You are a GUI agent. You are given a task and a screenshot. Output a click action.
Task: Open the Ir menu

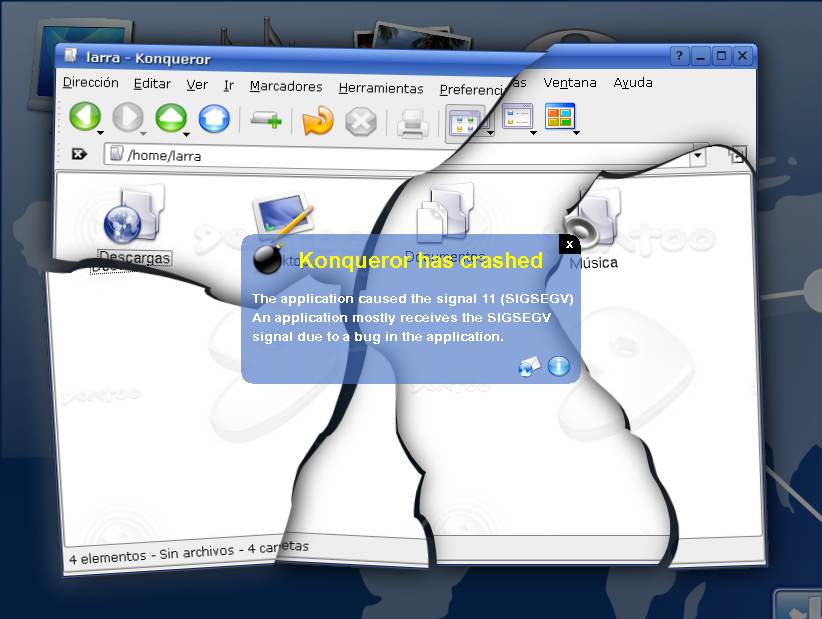(229, 86)
